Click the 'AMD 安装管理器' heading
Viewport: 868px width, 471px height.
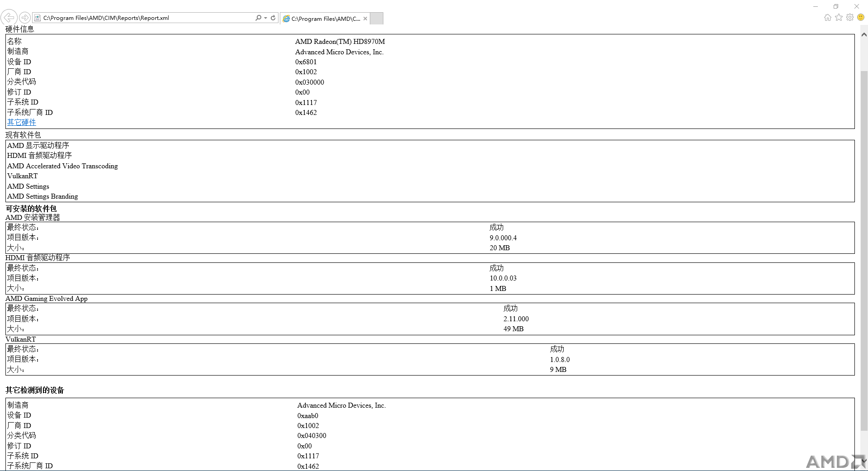[33, 217]
